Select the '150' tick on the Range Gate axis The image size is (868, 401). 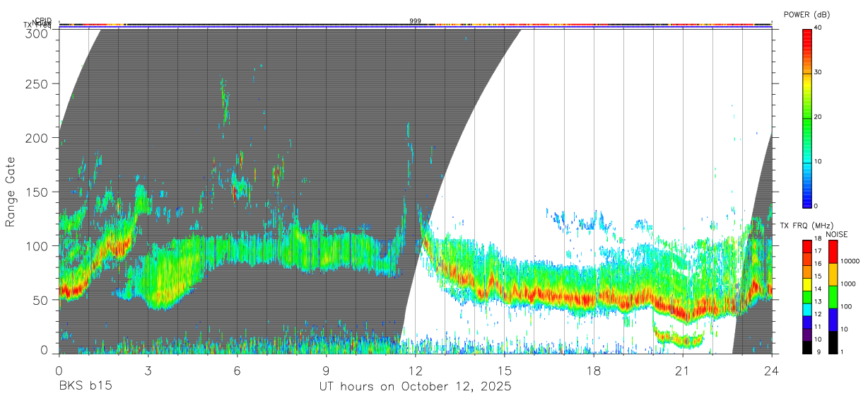(x=37, y=192)
